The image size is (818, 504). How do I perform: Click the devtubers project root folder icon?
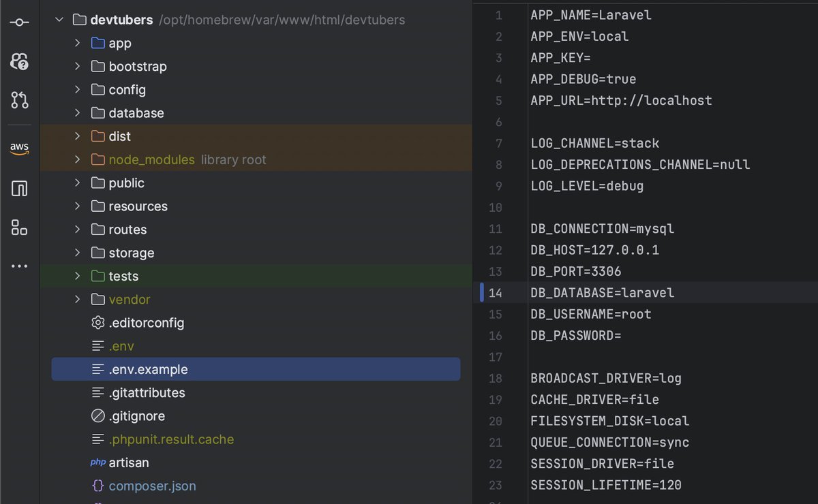(80, 20)
